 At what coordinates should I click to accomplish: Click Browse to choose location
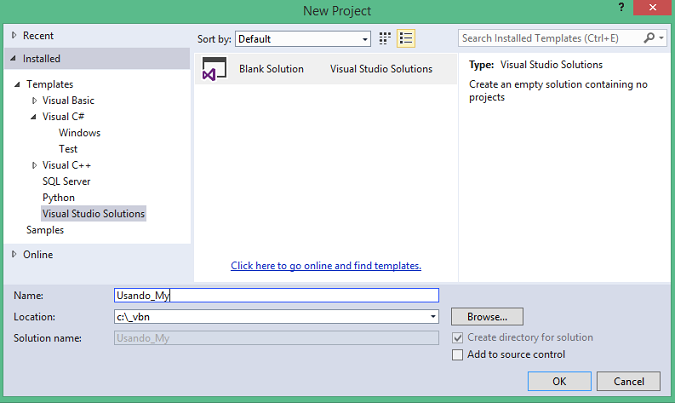[487, 317]
